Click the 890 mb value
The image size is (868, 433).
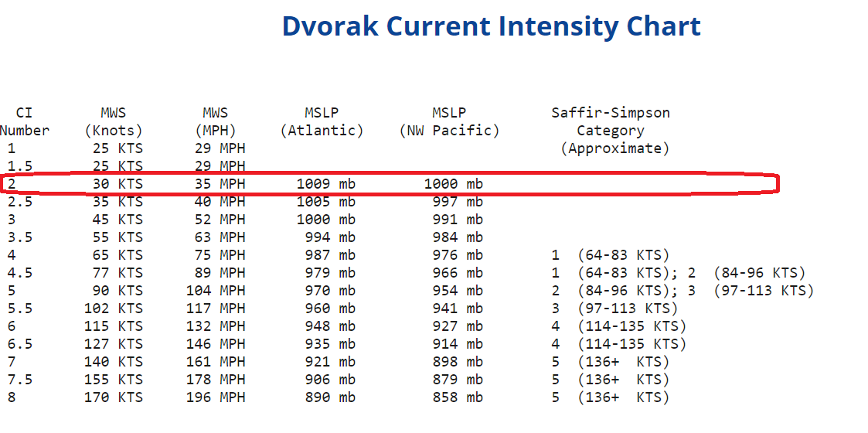[x=330, y=397]
